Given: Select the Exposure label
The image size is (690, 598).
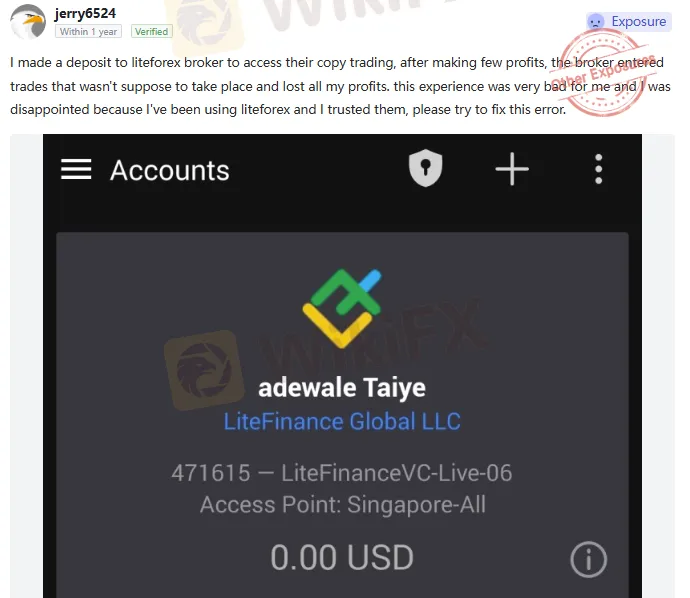Looking at the screenshot, I should pyautogui.click(x=639, y=22).
